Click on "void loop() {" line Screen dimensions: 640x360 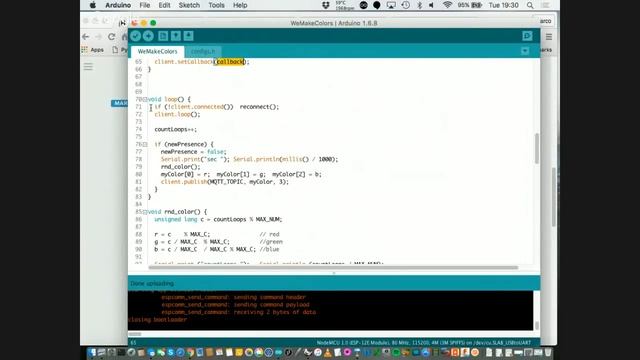(x=169, y=99)
